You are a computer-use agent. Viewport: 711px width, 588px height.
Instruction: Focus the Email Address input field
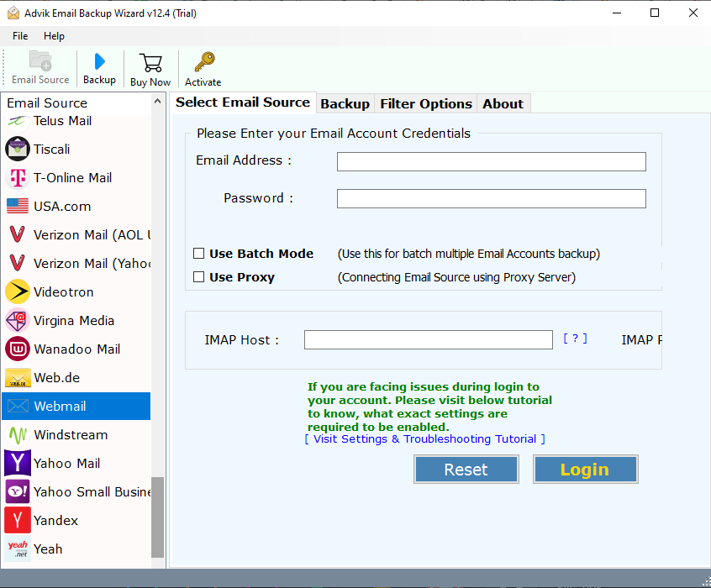click(x=491, y=161)
